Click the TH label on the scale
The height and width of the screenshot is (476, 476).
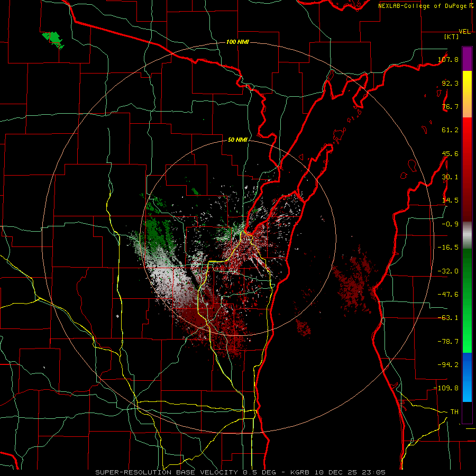(x=454, y=411)
